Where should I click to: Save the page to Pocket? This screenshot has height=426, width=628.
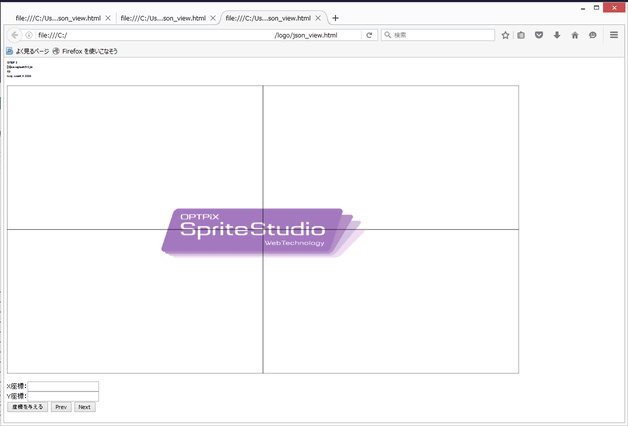point(539,35)
